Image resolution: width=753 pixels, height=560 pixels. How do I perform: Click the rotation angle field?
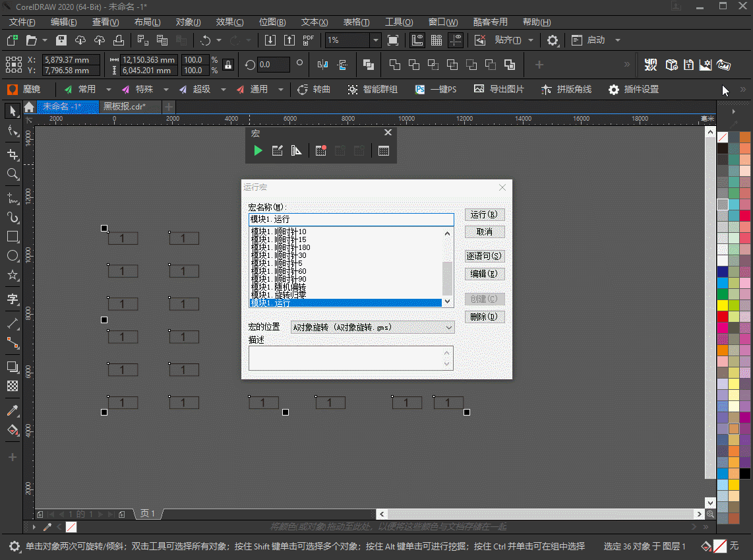(274, 65)
